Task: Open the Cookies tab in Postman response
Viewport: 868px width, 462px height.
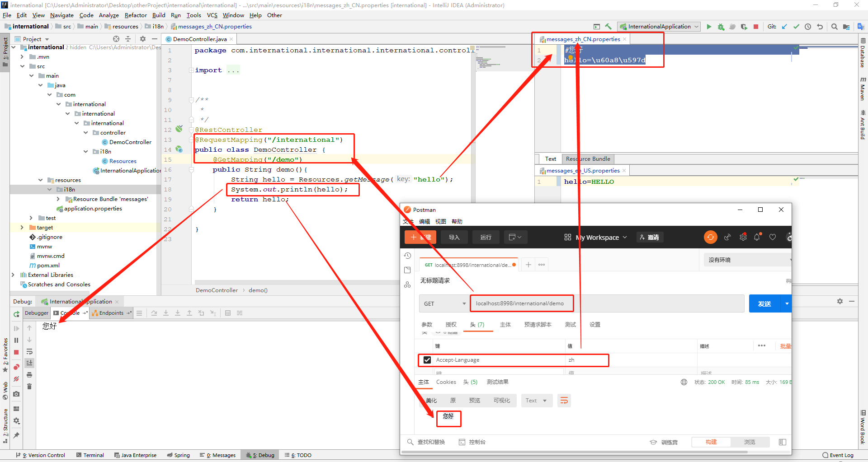Action: 446,382
